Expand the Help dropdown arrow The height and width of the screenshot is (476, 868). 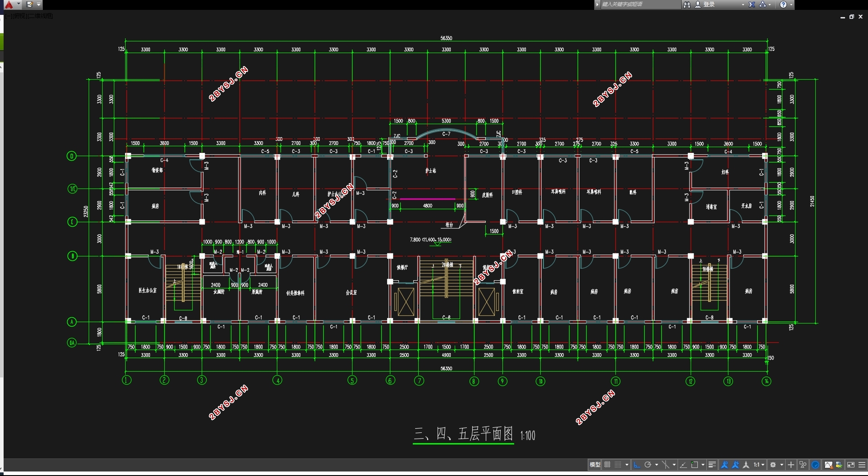pyautogui.click(x=791, y=4)
